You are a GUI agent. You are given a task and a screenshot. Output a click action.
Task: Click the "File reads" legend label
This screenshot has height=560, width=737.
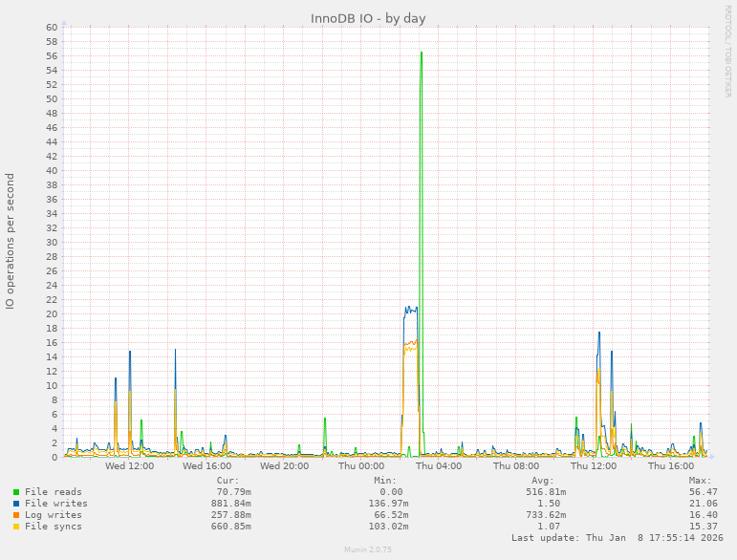pyautogui.click(x=54, y=492)
